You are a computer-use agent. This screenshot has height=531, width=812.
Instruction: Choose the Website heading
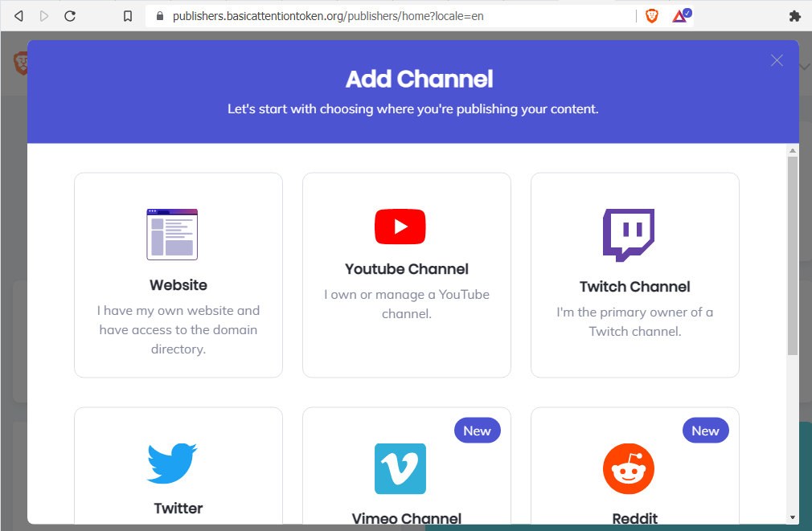178,284
